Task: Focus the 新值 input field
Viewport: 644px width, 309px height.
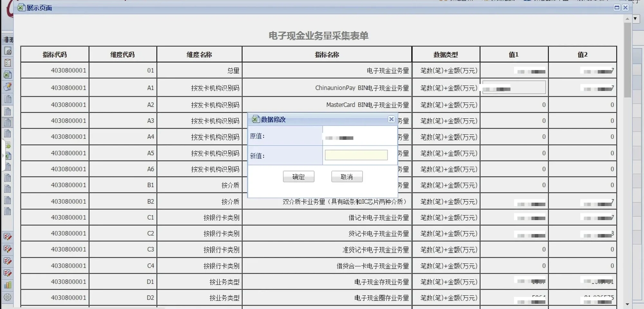Action: point(356,155)
